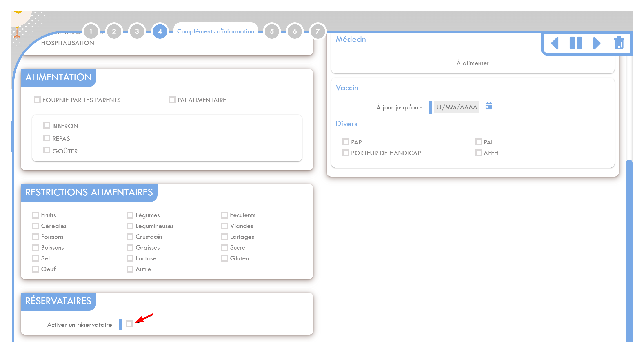Go to step 2
Screen dimensions: 644x353
(x=114, y=31)
